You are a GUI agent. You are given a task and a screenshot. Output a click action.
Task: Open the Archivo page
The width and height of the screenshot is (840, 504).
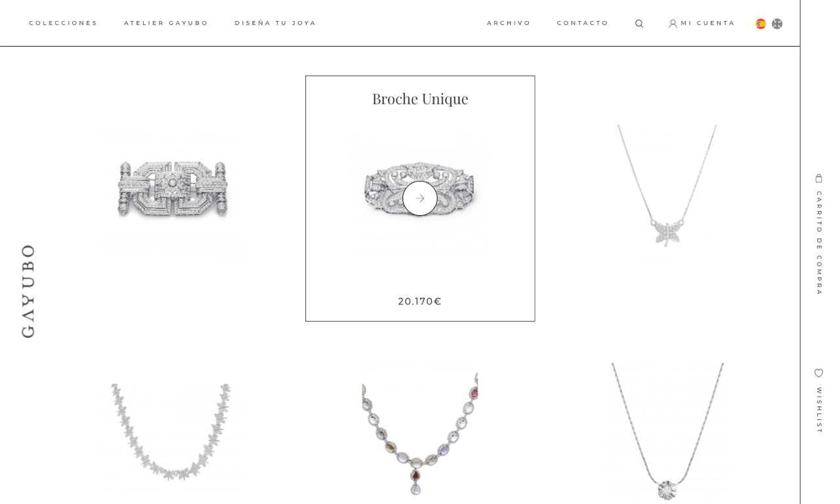(509, 23)
